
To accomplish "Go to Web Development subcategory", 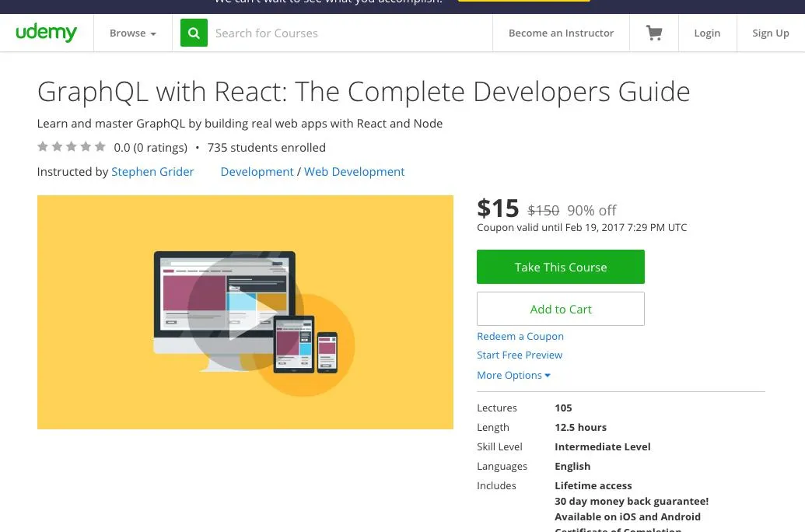I will (x=354, y=171).
